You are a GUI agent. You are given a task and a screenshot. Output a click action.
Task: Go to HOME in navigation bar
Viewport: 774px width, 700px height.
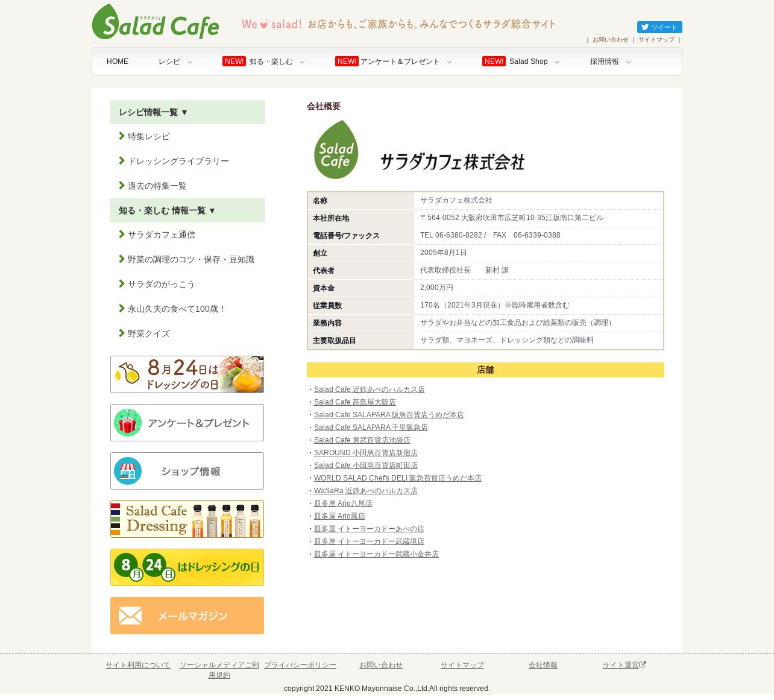tap(118, 61)
